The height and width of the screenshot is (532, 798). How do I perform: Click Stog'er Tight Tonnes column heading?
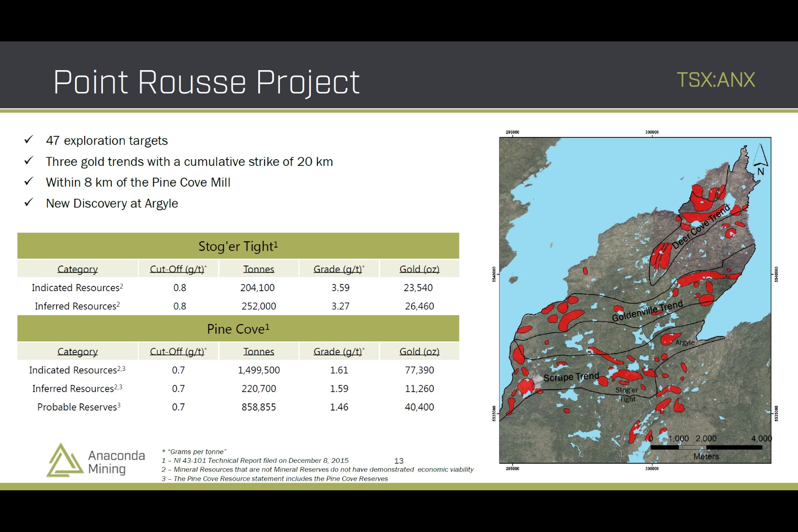click(259, 269)
